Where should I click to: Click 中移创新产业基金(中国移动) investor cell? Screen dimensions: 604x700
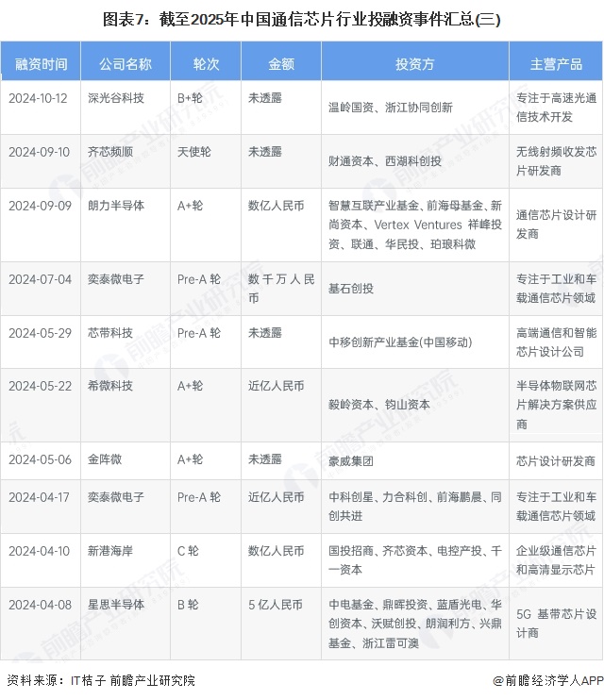[399, 342]
